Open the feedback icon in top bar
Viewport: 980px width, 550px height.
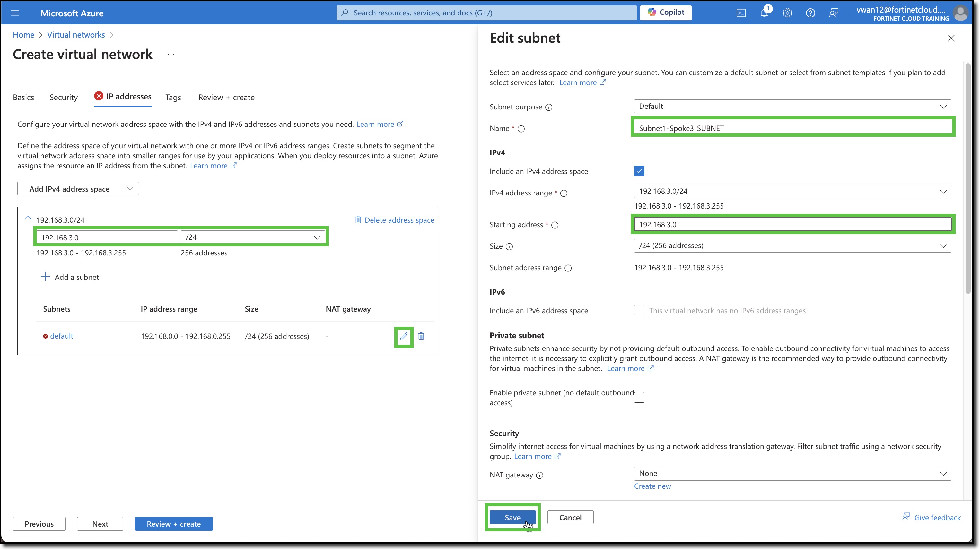click(834, 13)
